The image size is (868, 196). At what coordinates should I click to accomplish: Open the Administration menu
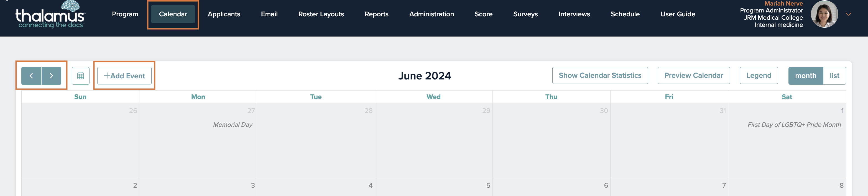(x=431, y=14)
